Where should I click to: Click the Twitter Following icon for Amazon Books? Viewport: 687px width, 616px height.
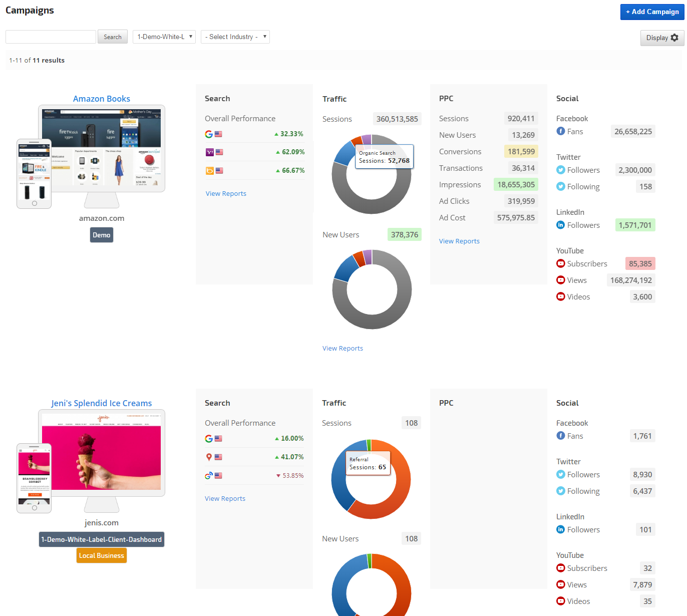pos(561,186)
